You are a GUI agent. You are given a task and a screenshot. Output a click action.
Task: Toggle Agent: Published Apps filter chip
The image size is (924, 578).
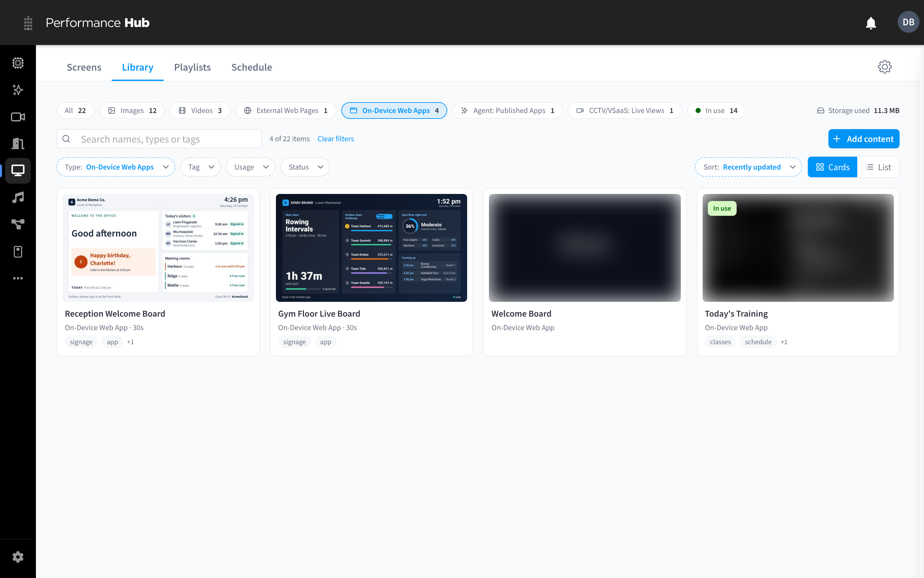coord(508,110)
